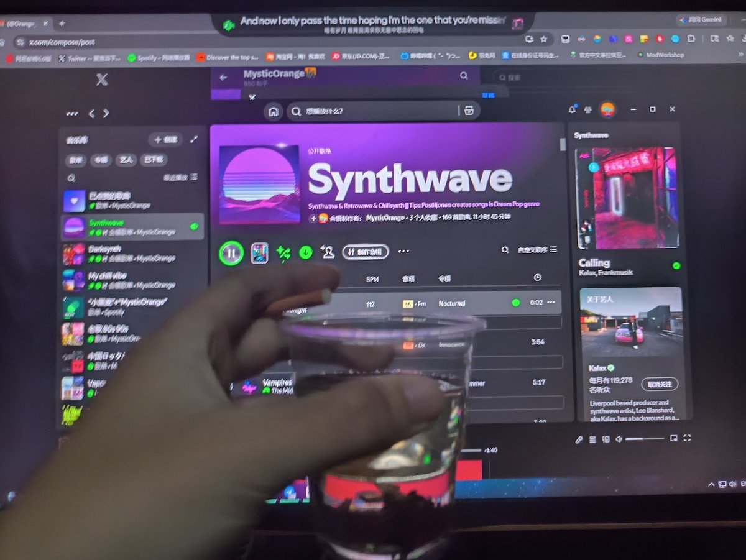Open the Darksynth playlist in library

pos(133,254)
